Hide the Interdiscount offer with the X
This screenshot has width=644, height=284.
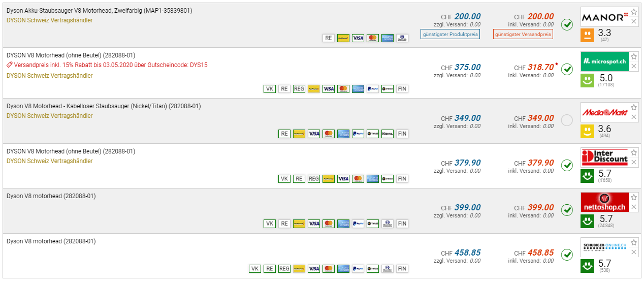[633, 162]
